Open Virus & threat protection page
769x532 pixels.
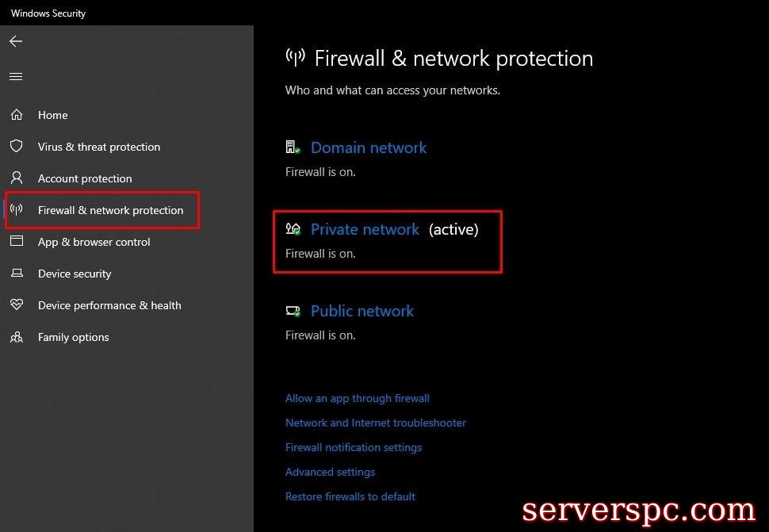[x=99, y=147]
